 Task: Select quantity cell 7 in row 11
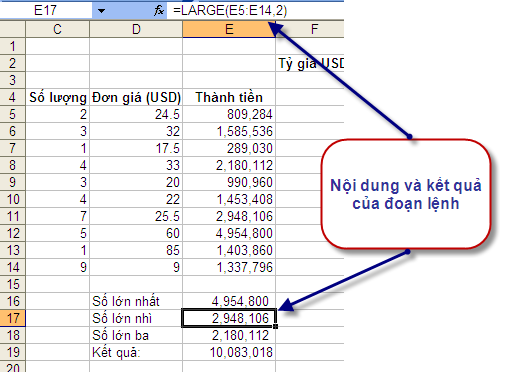pos(57,216)
